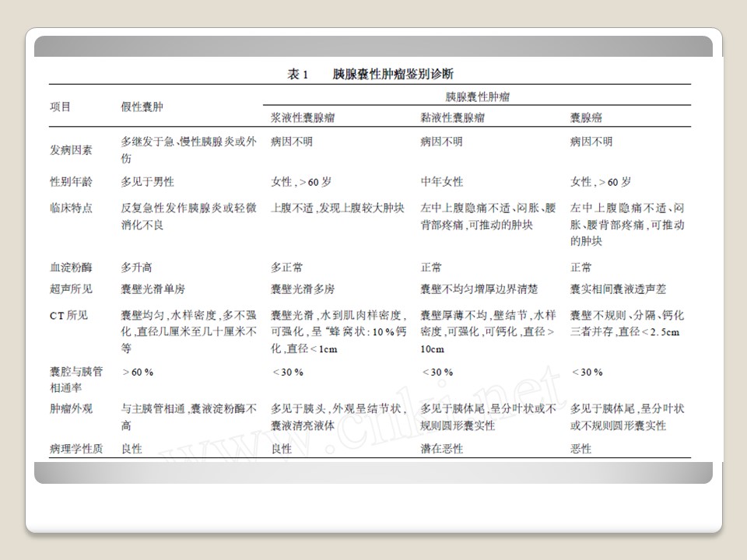Click the cell '中年女性'

click(x=442, y=181)
